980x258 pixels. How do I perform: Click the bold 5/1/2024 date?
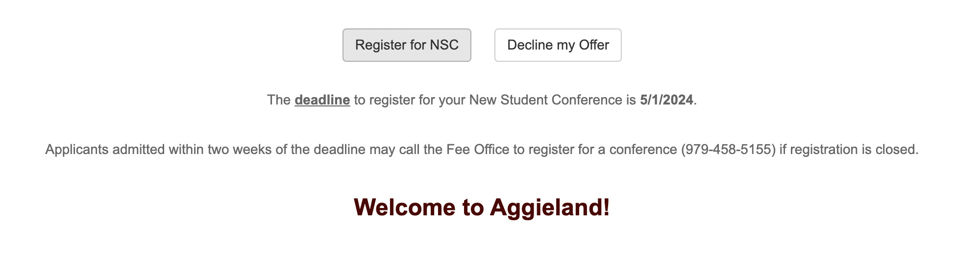(666, 100)
